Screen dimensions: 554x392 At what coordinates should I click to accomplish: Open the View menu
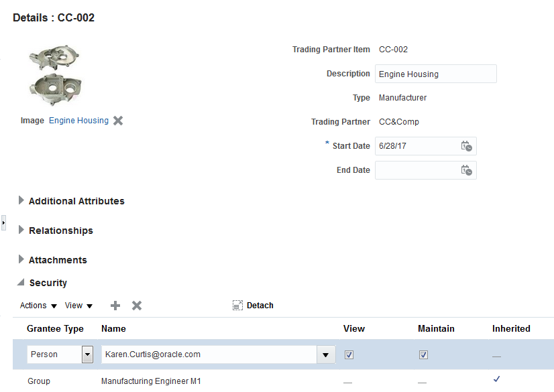[x=78, y=306]
